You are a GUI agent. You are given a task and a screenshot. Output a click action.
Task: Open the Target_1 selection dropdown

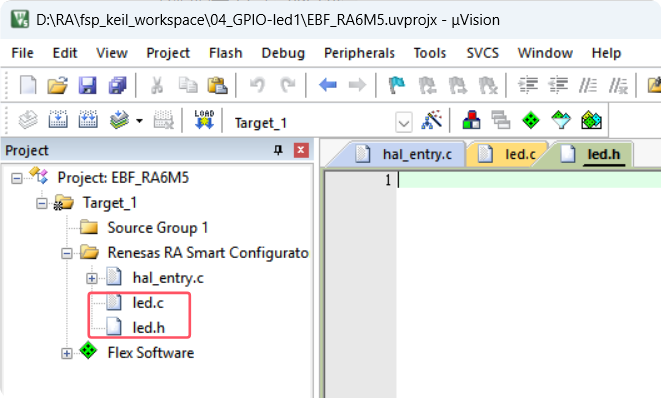coord(403,123)
